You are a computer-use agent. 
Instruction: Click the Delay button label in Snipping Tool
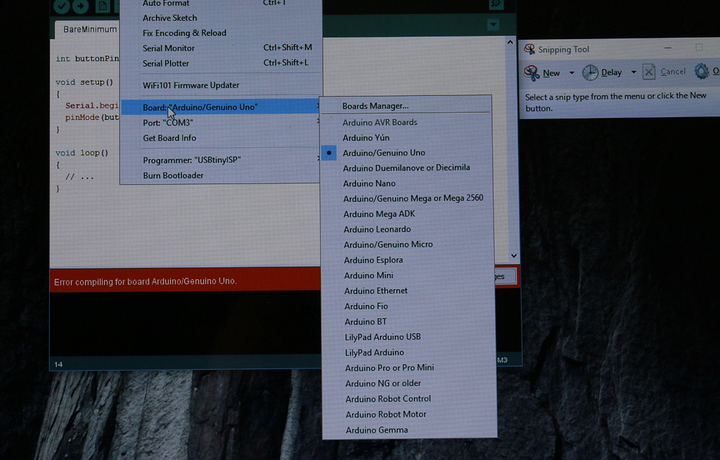[x=611, y=73]
